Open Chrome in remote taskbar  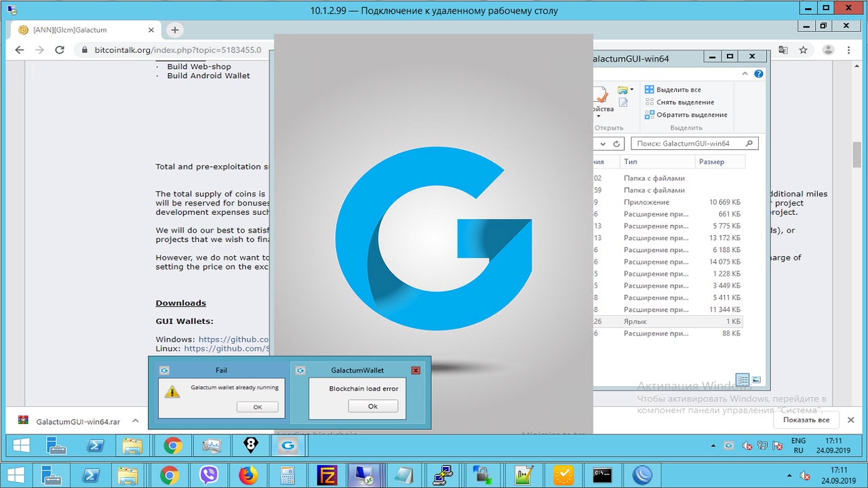click(x=173, y=445)
